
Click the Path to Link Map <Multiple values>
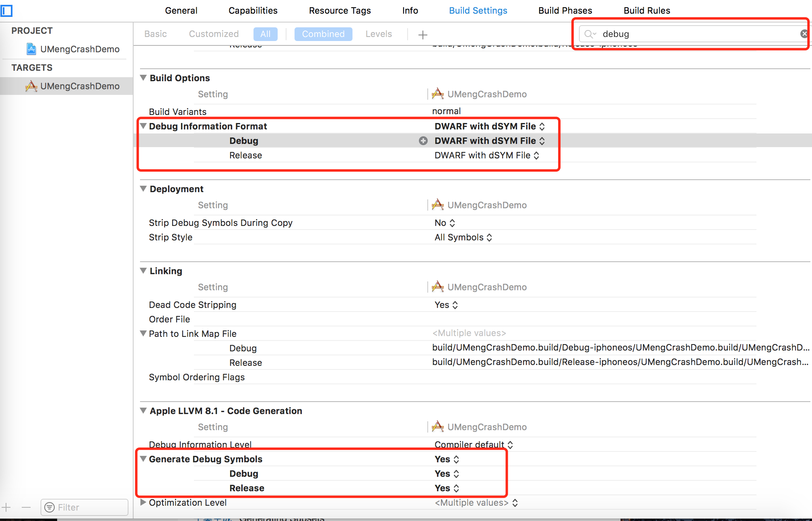click(x=469, y=333)
